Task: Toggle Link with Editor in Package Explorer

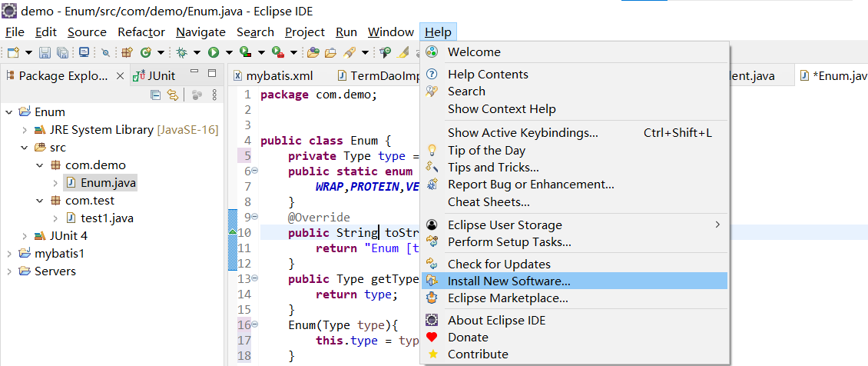Action: pyautogui.click(x=173, y=95)
